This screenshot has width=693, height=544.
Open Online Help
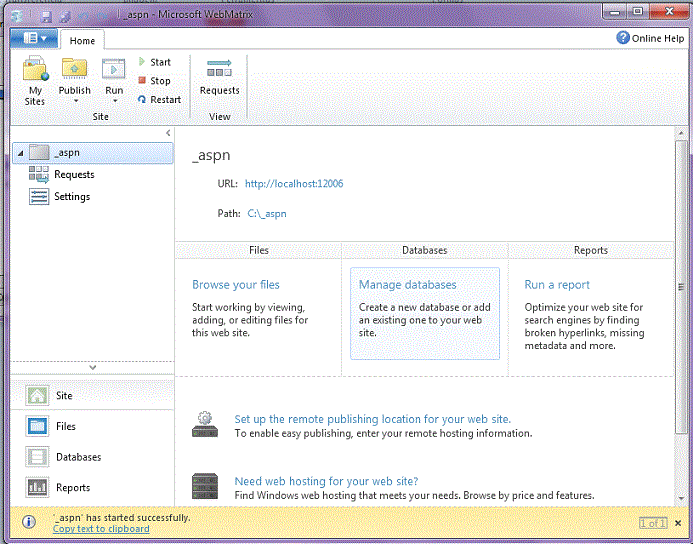point(650,38)
